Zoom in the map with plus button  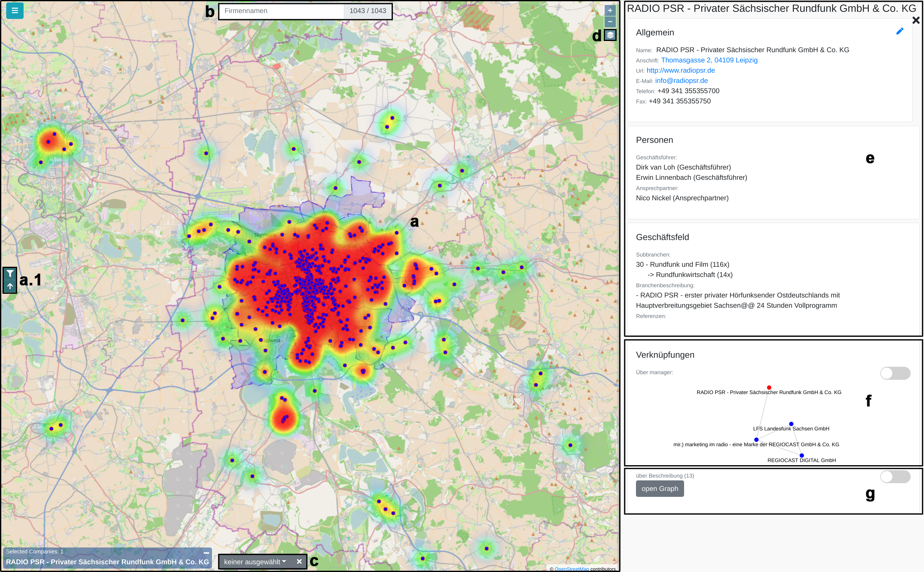[x=610, y=11]
